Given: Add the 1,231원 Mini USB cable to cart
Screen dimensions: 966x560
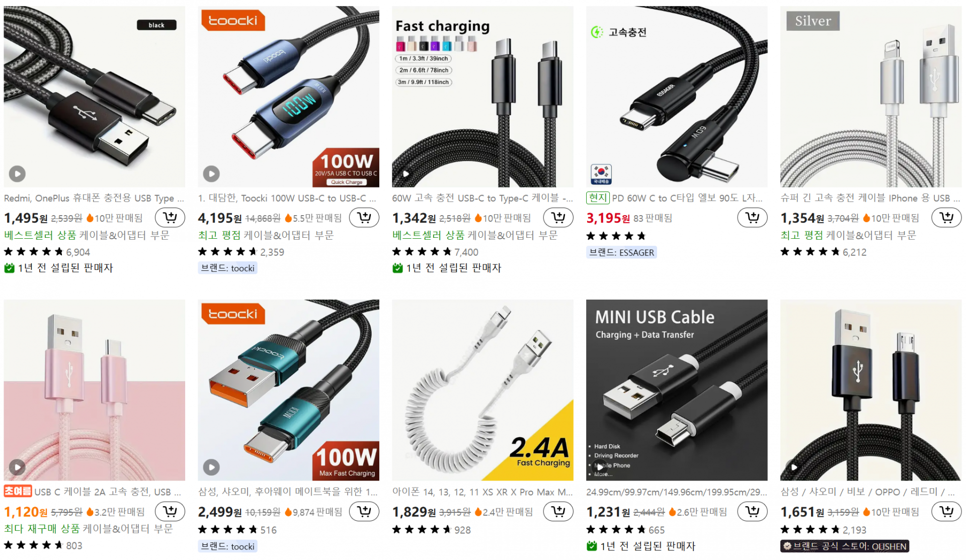Looking at the screenshot, I should (752, 512).
